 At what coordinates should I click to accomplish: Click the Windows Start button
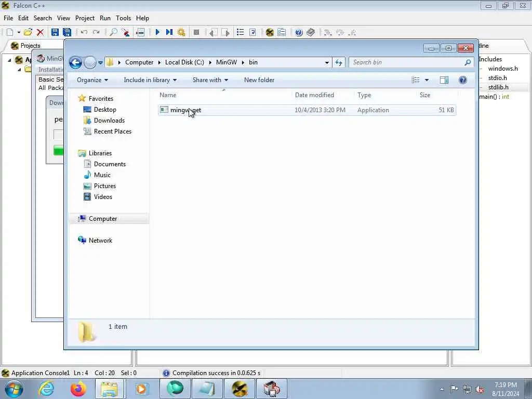point(13,389)
